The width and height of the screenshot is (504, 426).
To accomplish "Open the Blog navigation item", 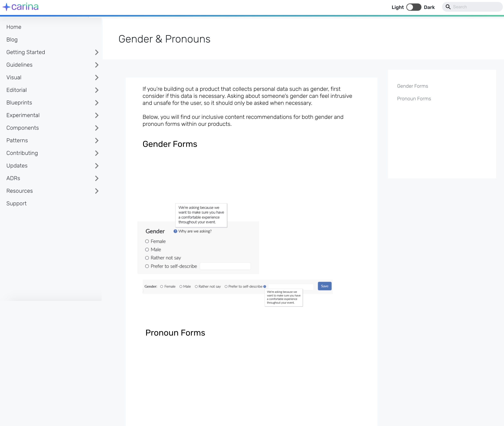I will 12,40.
